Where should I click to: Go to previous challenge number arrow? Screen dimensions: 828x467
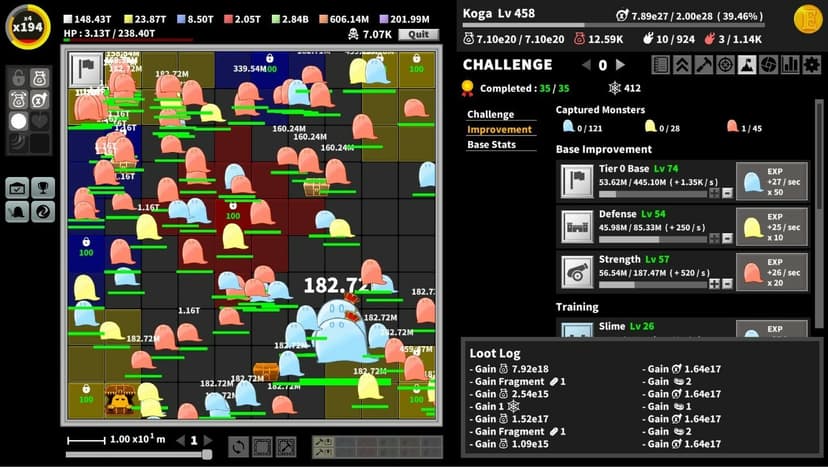[x=586, y=65]
